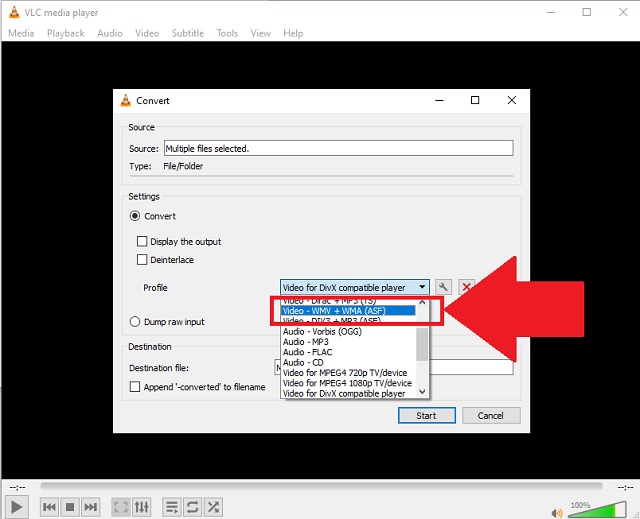Image resolution: width=640 pixels, height=519 pixels.
Task: Open the Playback menu
Action: pos(66,33)
